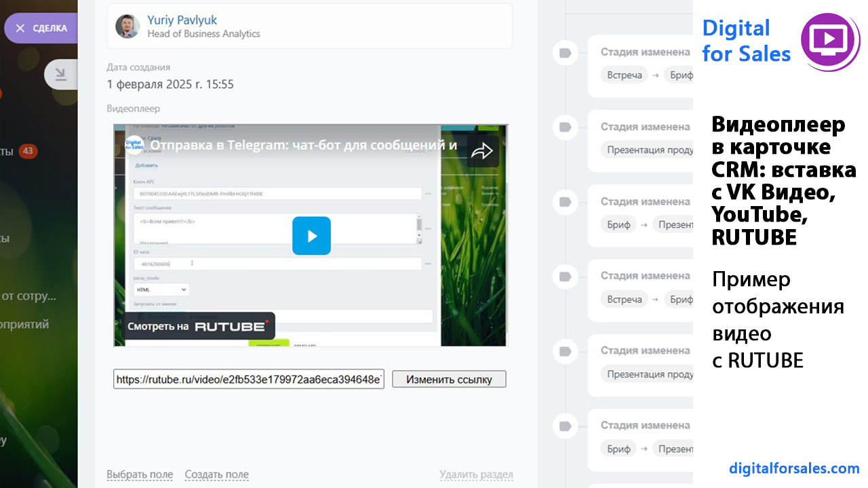Click 'Дата создания' field label
Viewport: 868px width, 488px height.
138,67
